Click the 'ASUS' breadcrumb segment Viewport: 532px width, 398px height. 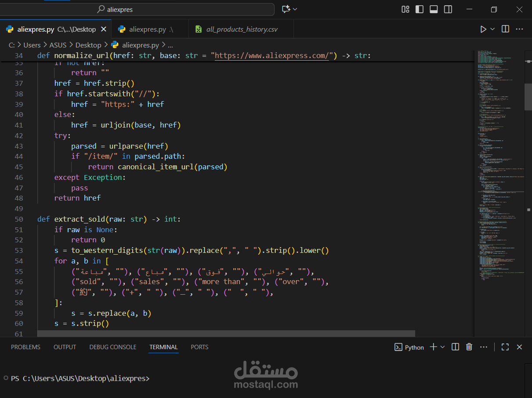tap(58, 45)
